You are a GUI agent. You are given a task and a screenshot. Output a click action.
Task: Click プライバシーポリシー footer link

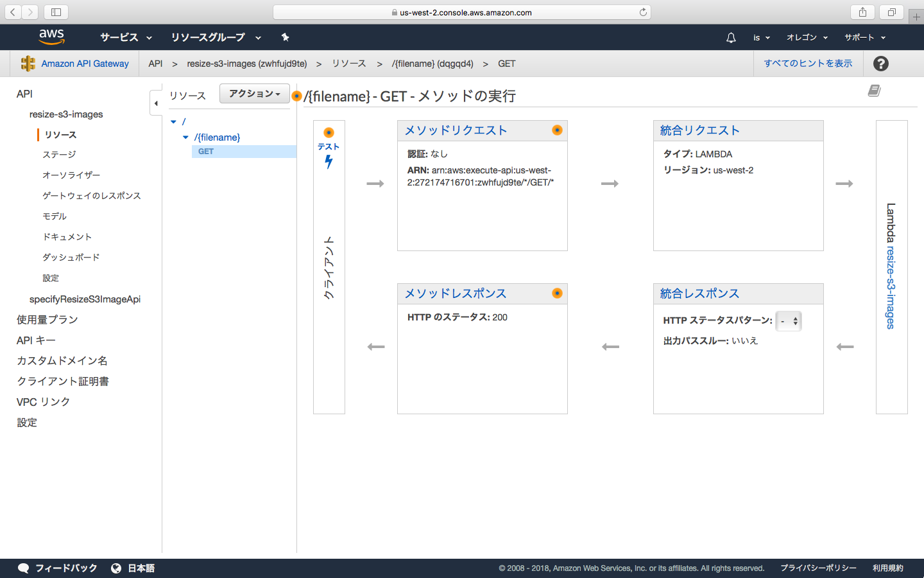pos(818,568)
